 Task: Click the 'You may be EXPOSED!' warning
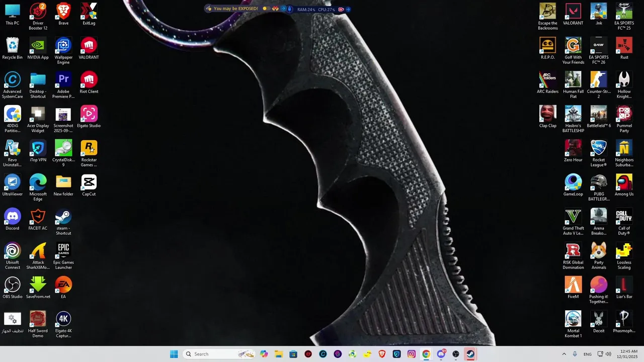tap(235, 9)
